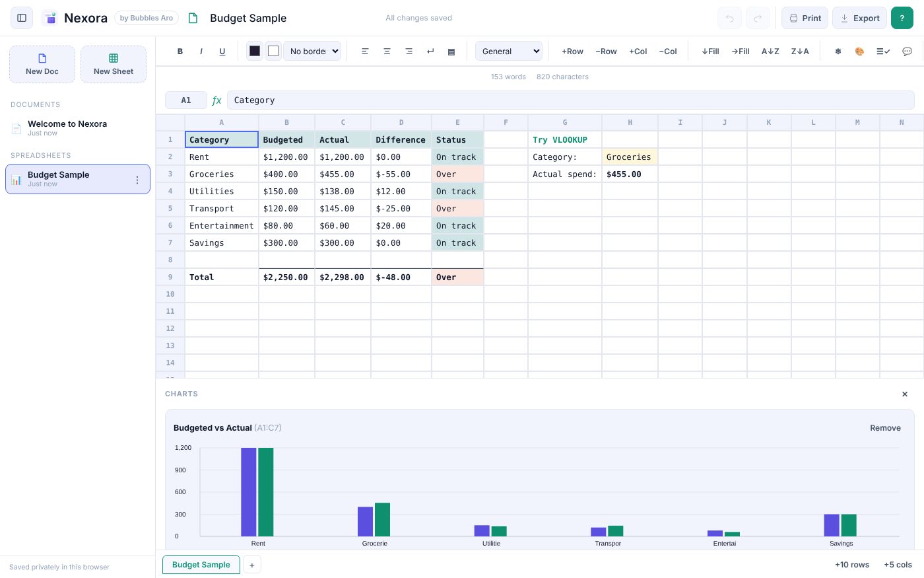Add ten rows with +10 rows
The image size is (924, 578).
(x=852, y=565)
